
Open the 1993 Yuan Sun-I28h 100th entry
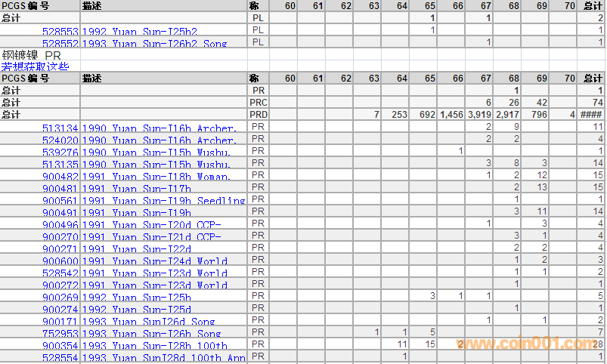154,345
